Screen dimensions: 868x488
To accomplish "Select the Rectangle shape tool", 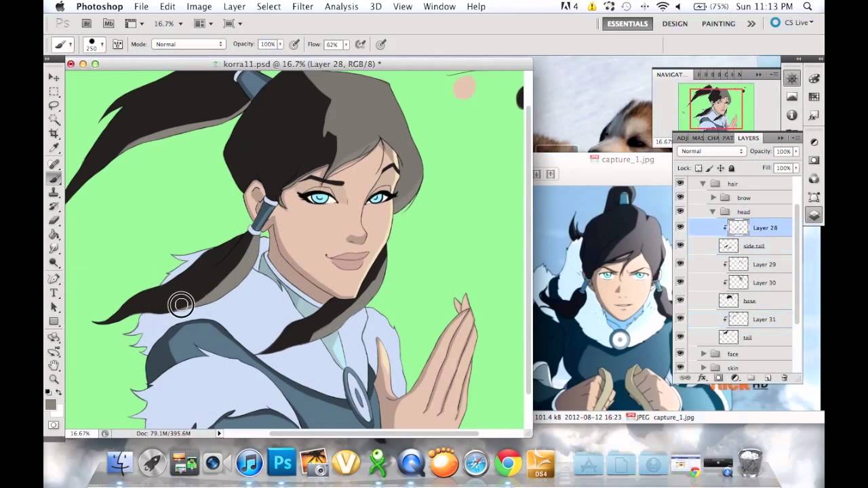I will [x=54, y=322].
